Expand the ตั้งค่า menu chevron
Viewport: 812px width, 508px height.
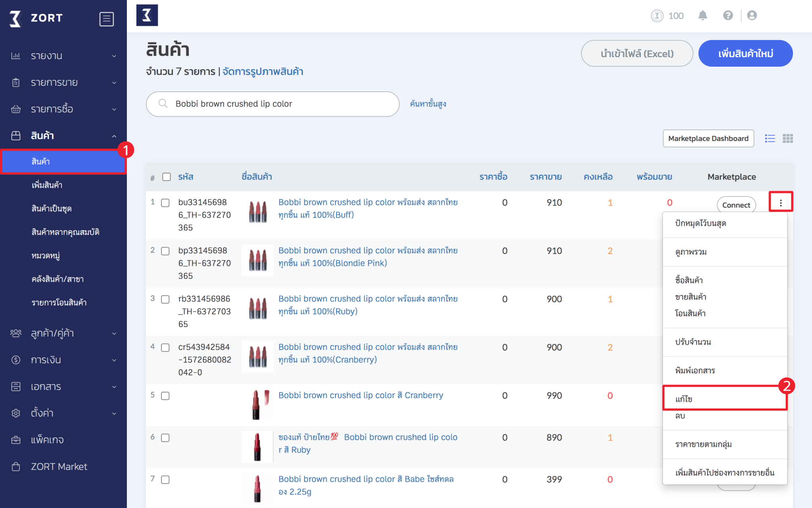coord(114,414)
